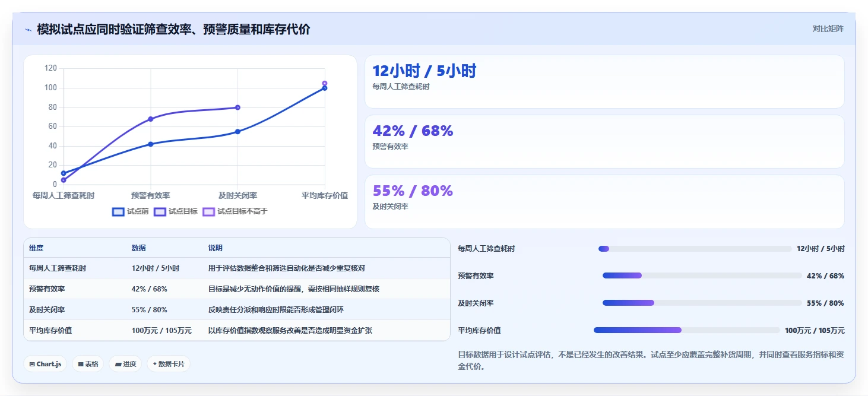Select the 进度 chip
The image size is (868, 396).
[125, 364]
